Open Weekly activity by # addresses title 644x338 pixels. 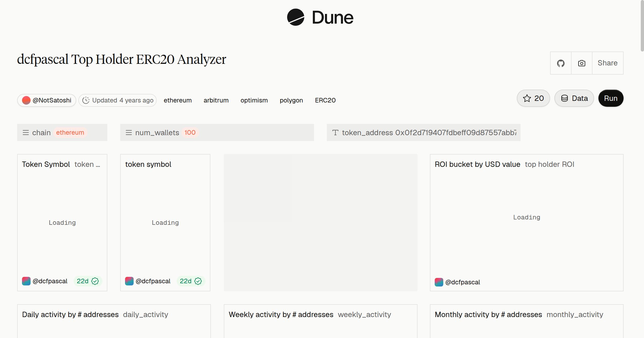coord(281,314)
